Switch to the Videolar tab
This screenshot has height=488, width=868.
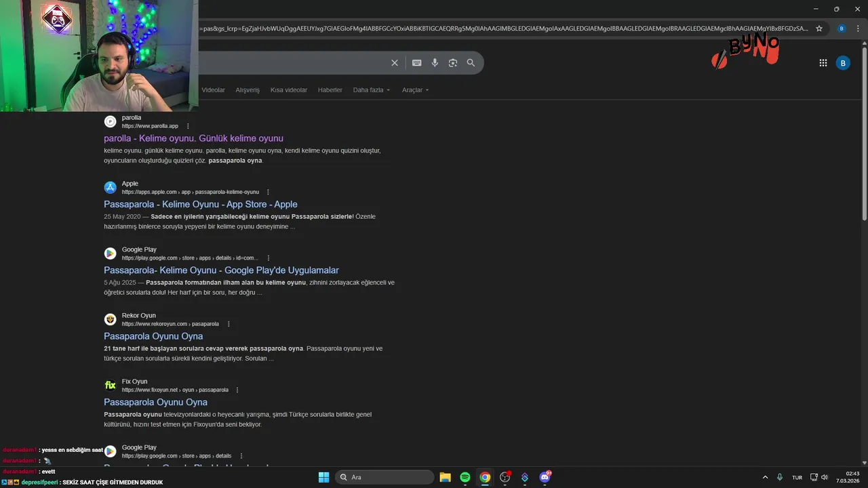[214, 90]
